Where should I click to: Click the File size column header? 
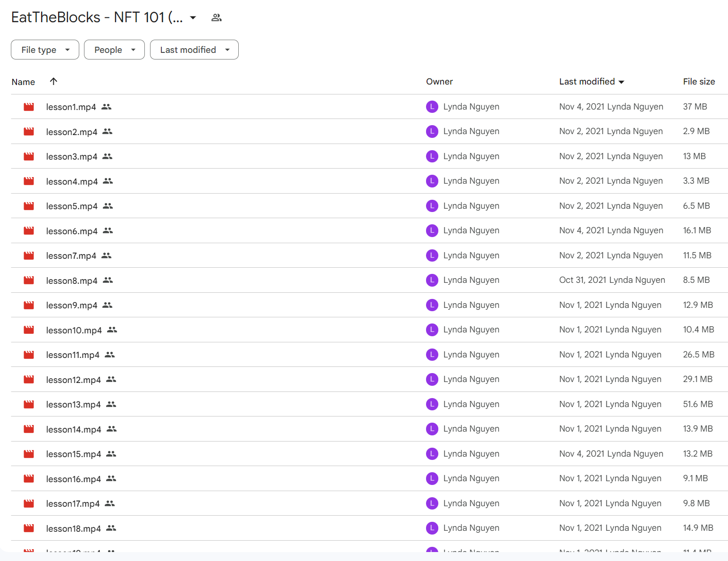[699, 82]
